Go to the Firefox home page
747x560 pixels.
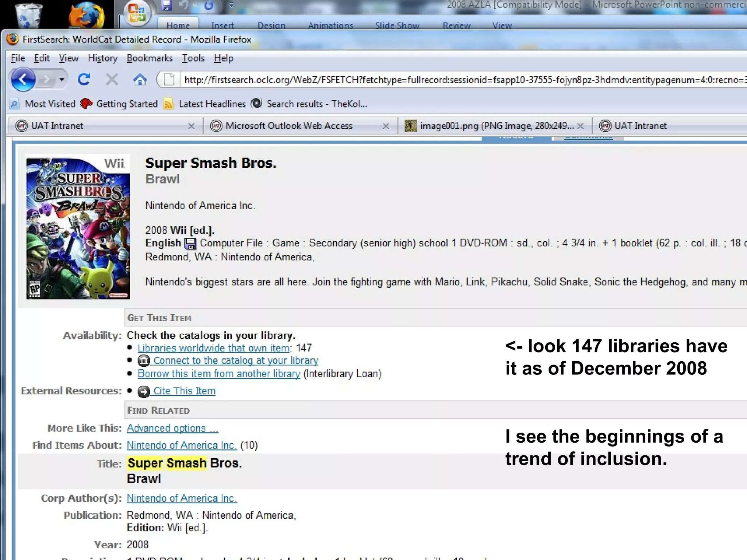pos(139,79)
